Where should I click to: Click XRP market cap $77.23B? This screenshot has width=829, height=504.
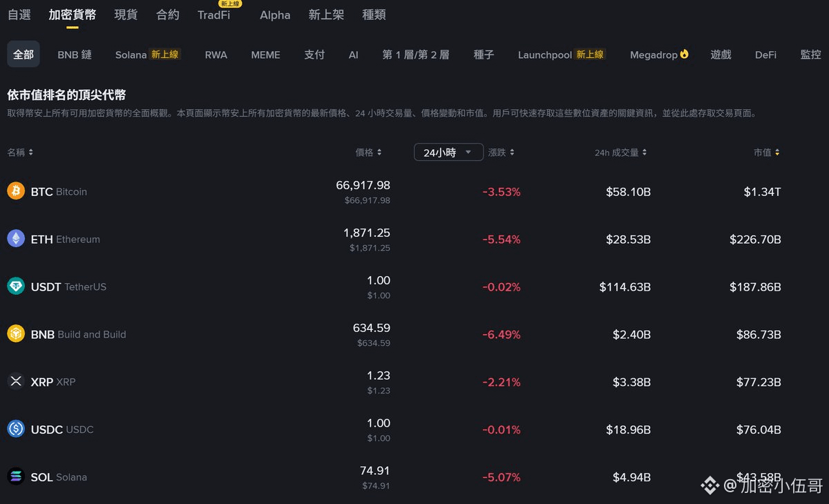point(759,382)
